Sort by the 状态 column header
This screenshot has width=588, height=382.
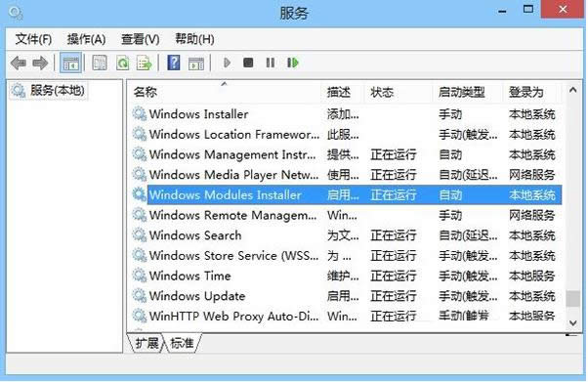click(x=398, y=92)
